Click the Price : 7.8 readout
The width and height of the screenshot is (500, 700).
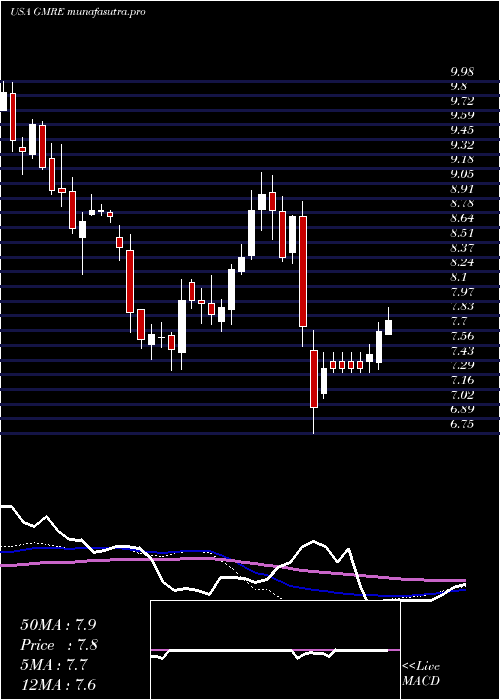[59, 645]
